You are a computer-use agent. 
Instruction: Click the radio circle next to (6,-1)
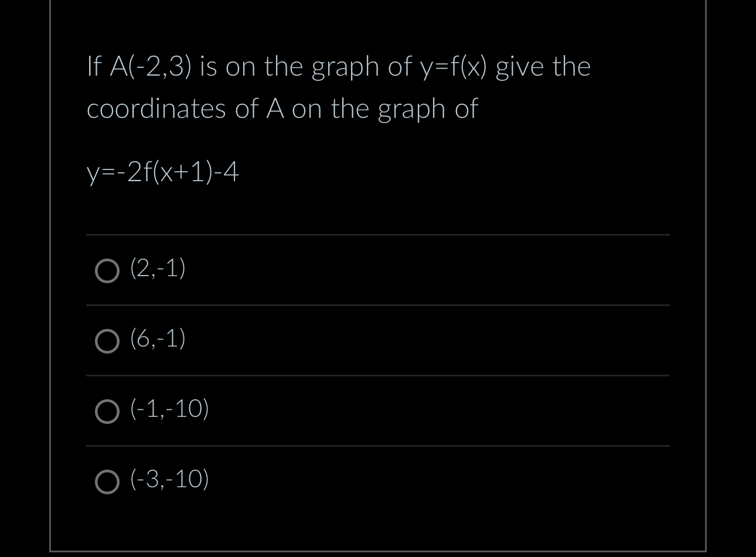(107, 341)
